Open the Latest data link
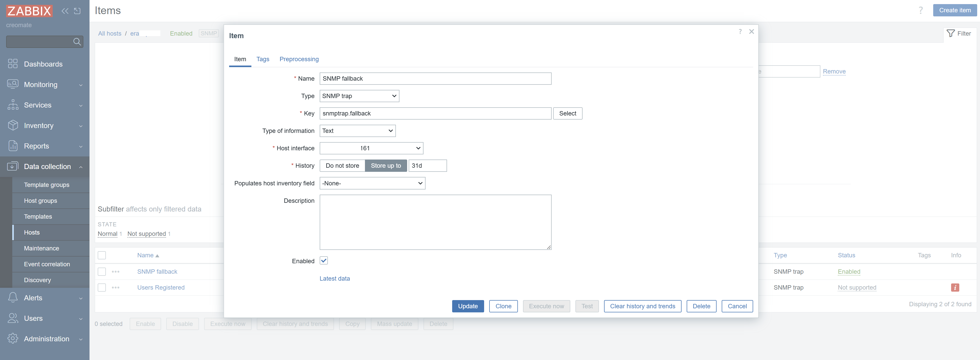 tap(335, 279)
